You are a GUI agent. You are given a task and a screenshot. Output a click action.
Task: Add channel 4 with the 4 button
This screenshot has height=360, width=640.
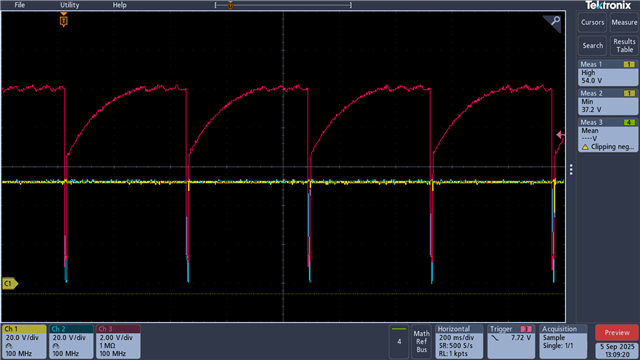pos(399,341)
